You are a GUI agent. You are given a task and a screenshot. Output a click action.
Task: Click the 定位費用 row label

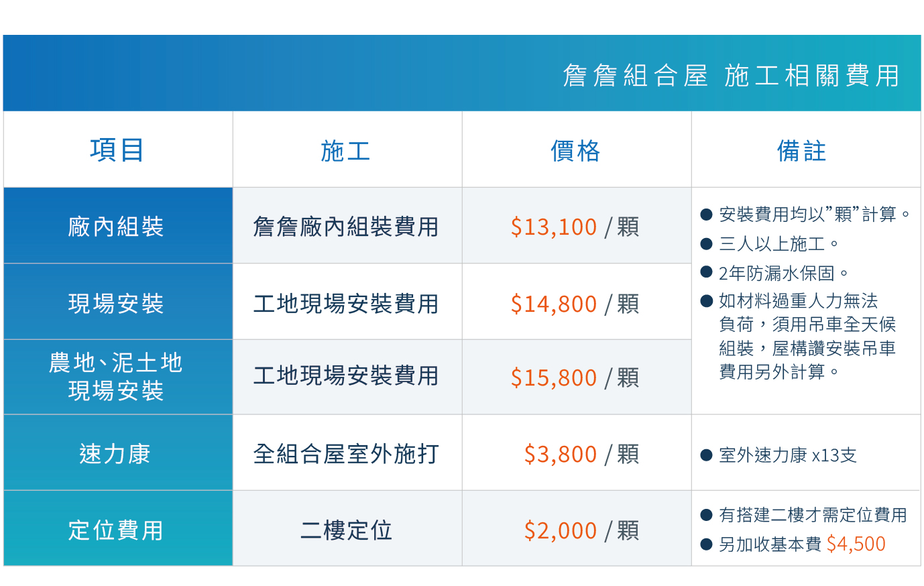[116, 530]
